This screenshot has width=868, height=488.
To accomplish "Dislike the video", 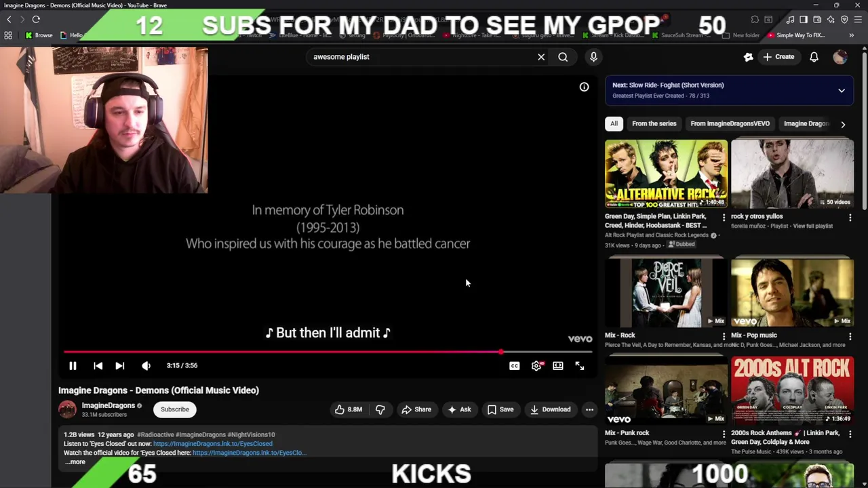I will pos(380,409).
